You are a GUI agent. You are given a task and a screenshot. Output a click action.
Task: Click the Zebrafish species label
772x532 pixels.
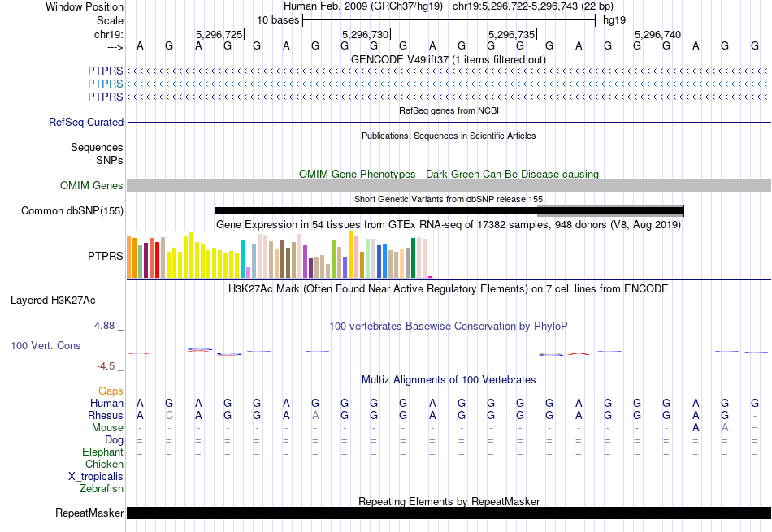(102, 488)
